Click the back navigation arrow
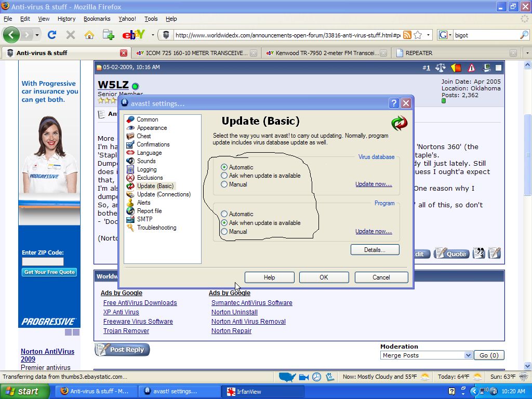 point(11,35)
